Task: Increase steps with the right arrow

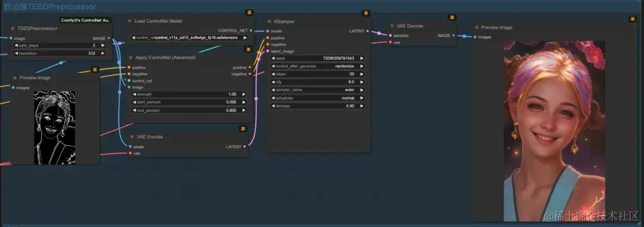Action: click(x=362, y=74)
